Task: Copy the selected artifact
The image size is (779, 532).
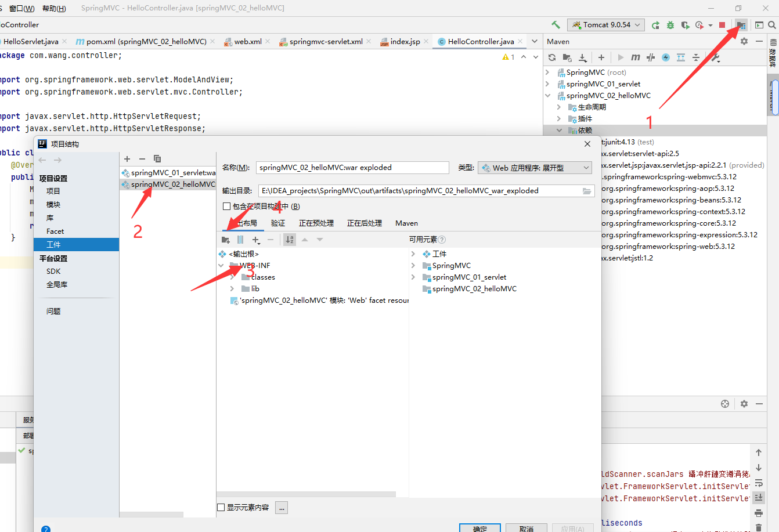Action: (157, 158)
